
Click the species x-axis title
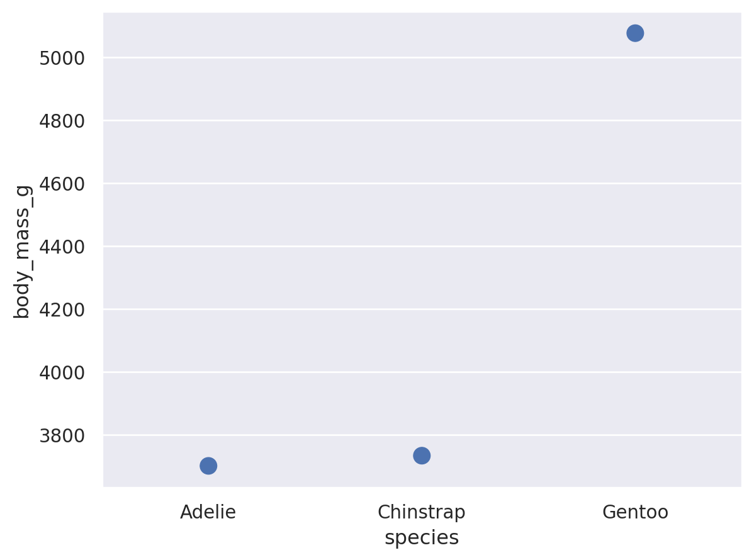(x=421, y=538)
